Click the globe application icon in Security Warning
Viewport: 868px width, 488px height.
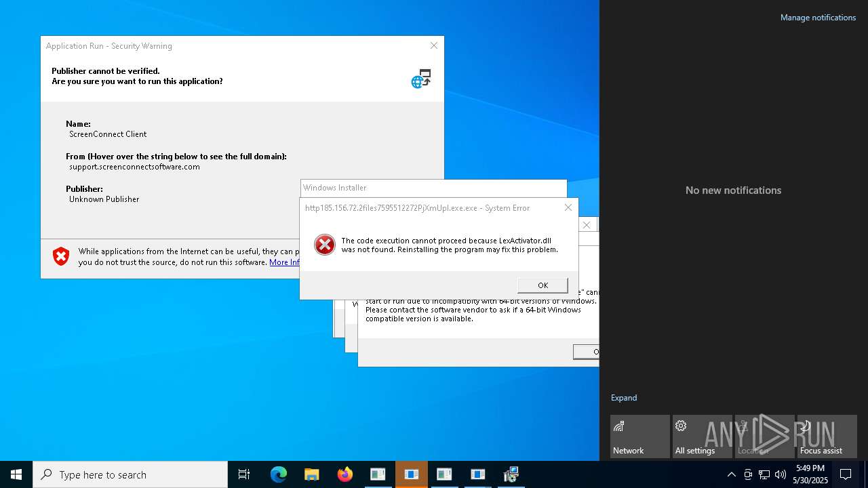coord(421,78)
